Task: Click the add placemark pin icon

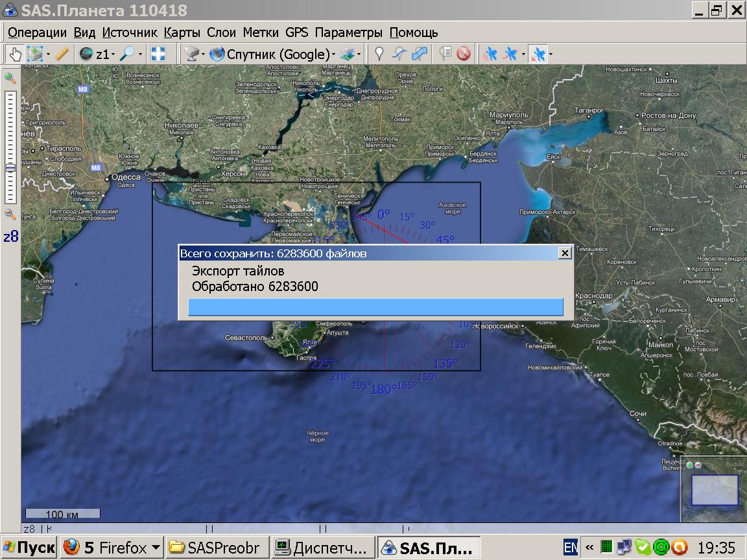Action: click(x=379, y=54)
